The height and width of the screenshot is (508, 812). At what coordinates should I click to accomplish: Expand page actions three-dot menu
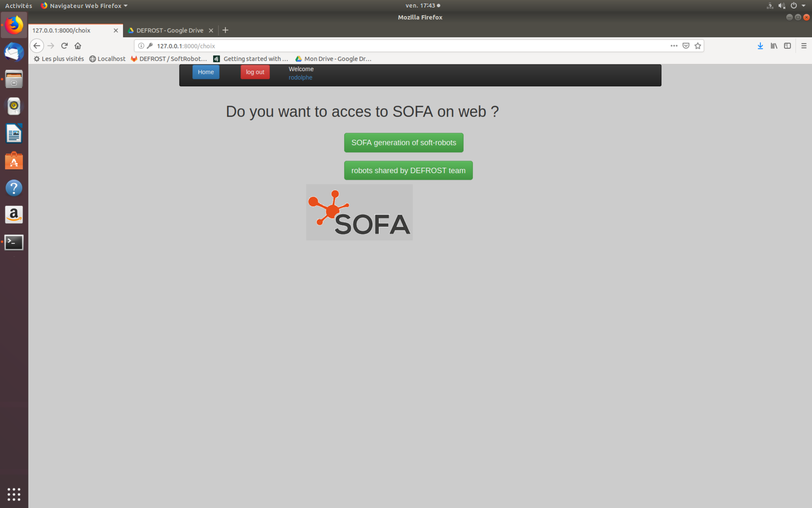(674, 46)
